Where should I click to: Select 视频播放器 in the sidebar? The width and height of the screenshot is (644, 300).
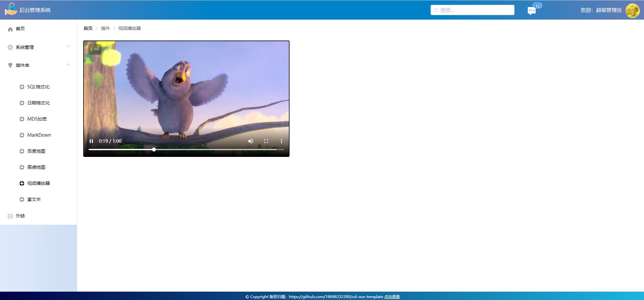click(x=39, y=183)
